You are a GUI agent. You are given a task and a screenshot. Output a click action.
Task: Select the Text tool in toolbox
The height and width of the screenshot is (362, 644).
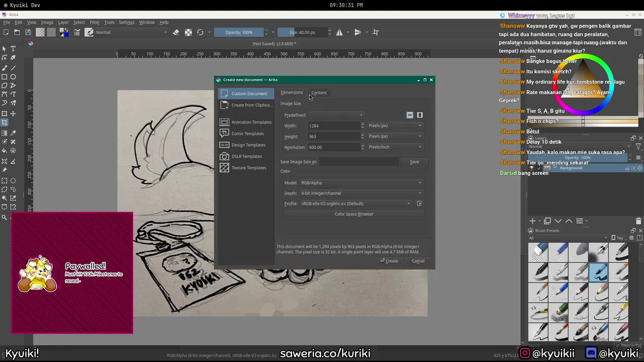(x=13, y=49)
